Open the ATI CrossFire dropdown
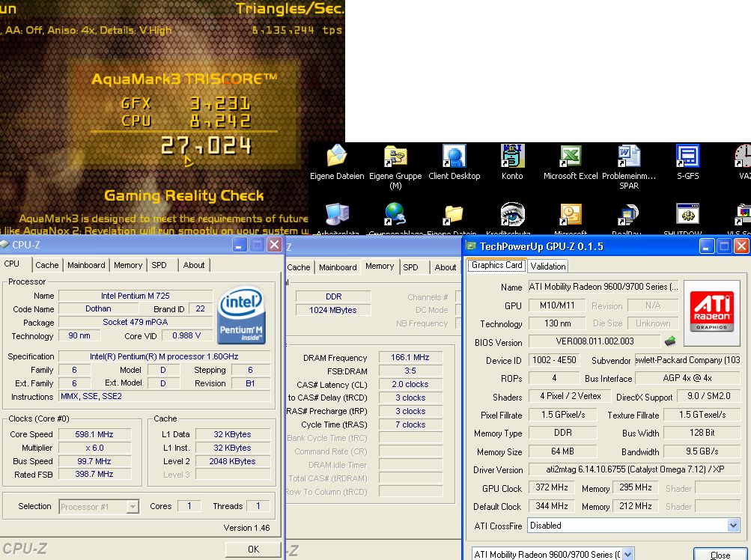The height and width of the screenshot is (560, 751). tap(633, 526)
